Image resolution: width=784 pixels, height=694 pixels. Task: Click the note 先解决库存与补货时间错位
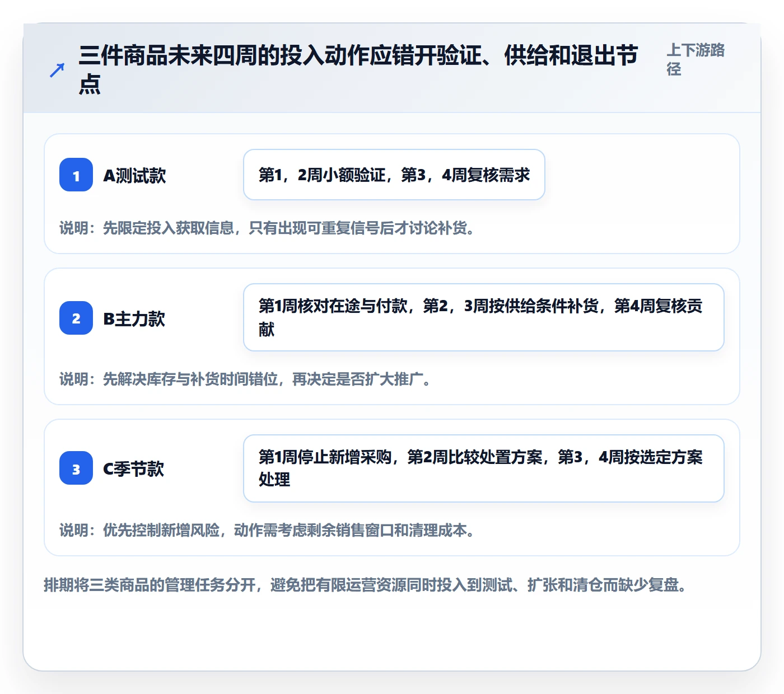(245, 379)
